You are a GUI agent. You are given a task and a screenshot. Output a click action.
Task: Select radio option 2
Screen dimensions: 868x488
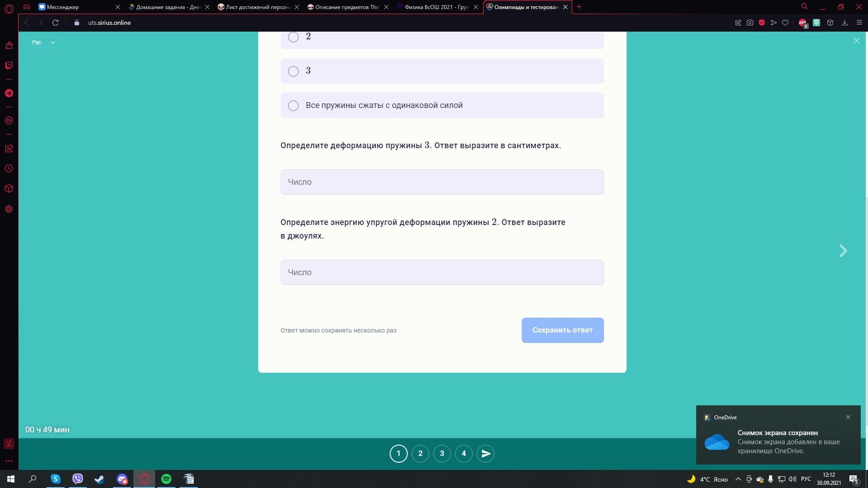point(293,37)
